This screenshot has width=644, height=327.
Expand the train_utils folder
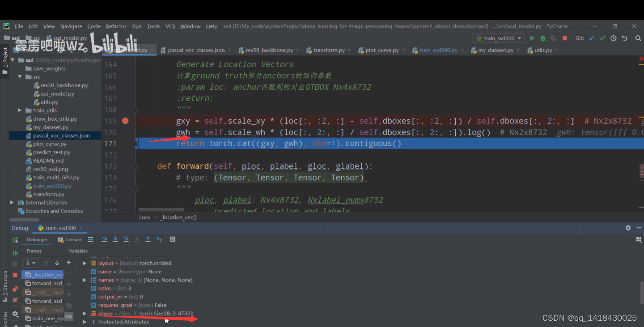pyautogui.click(x=20, y=110)
